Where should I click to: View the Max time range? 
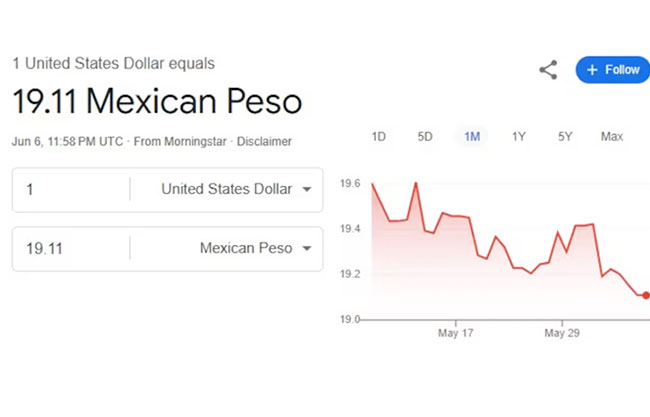click(612, 136)
